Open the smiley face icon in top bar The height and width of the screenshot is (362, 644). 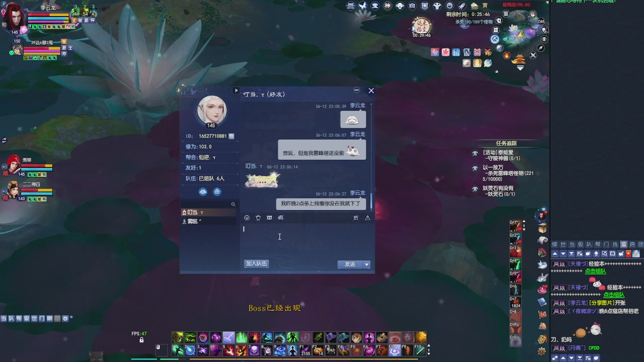pyautogui.click(x=449, y=6)
